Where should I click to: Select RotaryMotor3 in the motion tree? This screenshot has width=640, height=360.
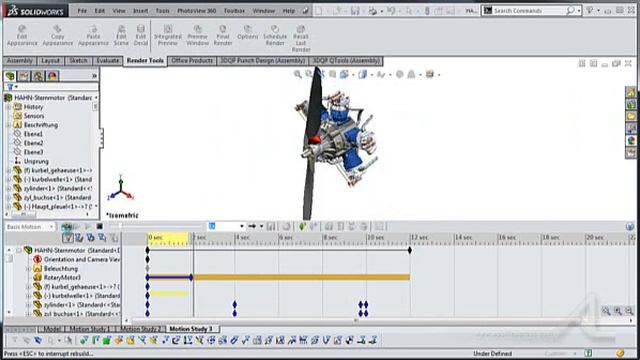tap(62, 278)
